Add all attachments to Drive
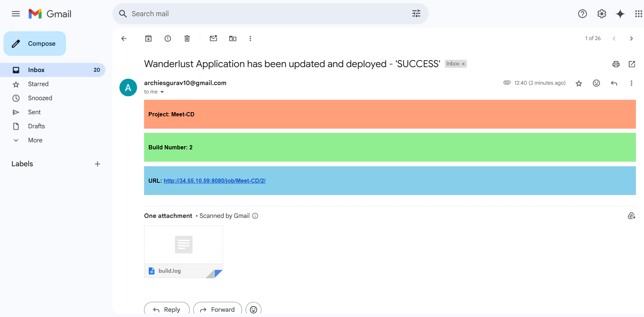This screenshot has width=644, height=317. [x=631, y=216]
